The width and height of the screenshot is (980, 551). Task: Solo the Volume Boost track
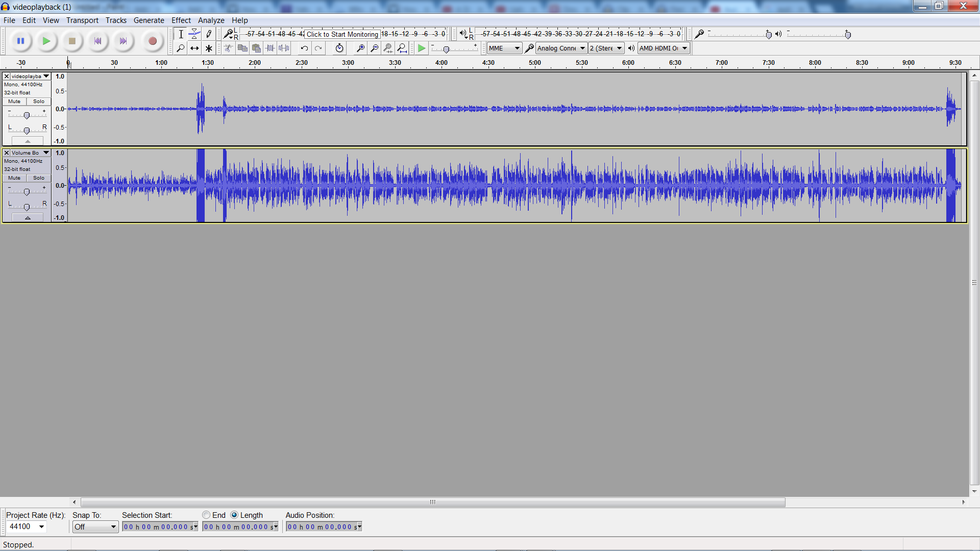[39, 178]
